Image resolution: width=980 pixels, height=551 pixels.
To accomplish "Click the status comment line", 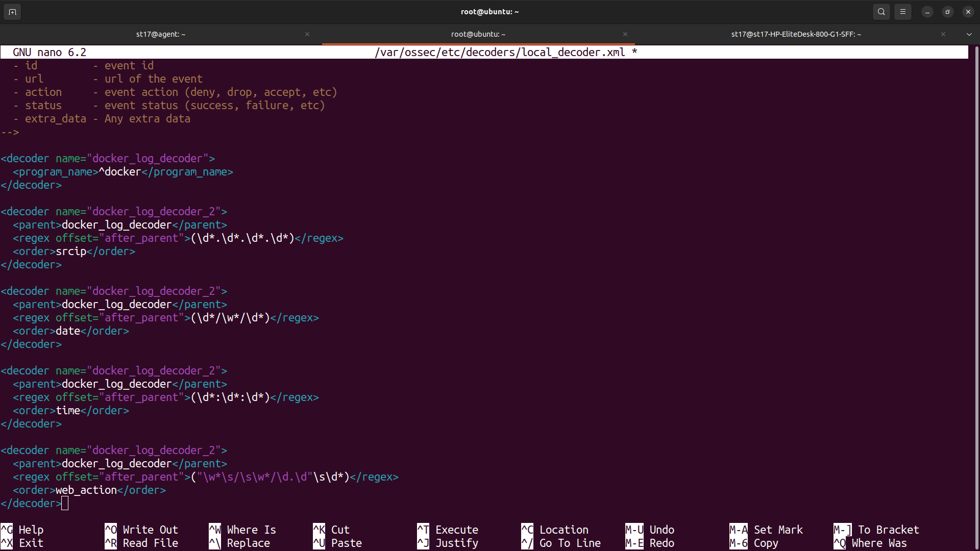I will click(169, 105).
